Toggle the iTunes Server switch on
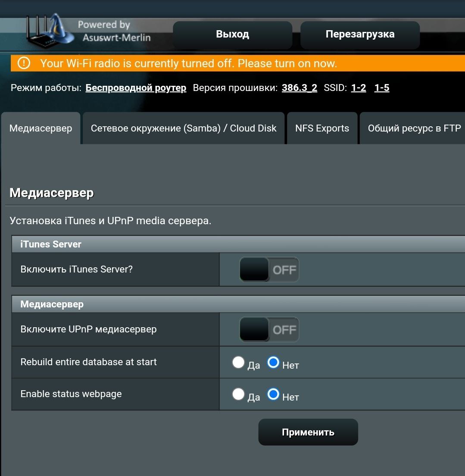 pos(269,269)
